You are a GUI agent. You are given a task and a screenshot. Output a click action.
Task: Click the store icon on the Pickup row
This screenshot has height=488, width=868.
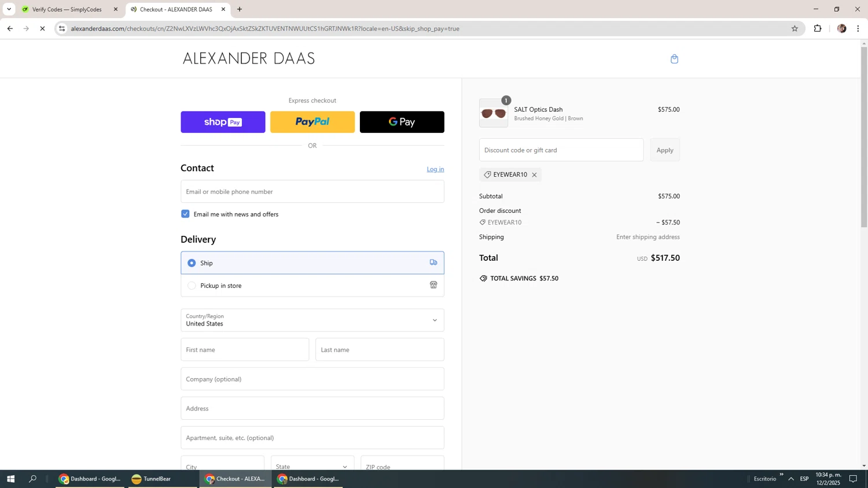click(433, 285)
